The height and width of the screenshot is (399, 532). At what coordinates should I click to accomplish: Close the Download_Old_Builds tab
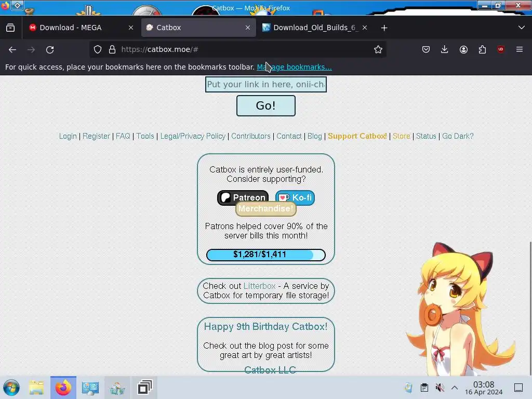tap(364, 28)
